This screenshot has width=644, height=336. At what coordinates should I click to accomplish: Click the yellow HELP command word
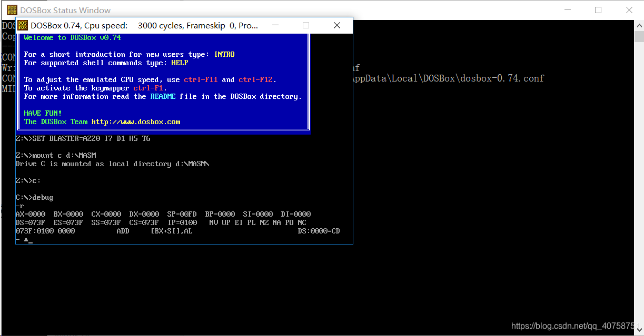pyautogui.click(x=180, y=63)
